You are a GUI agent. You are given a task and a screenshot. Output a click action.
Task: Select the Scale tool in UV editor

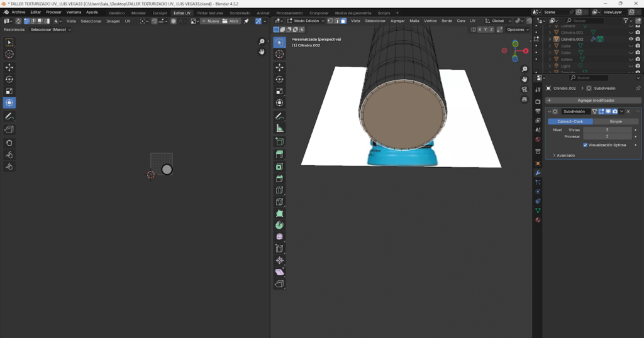(9, 91)
